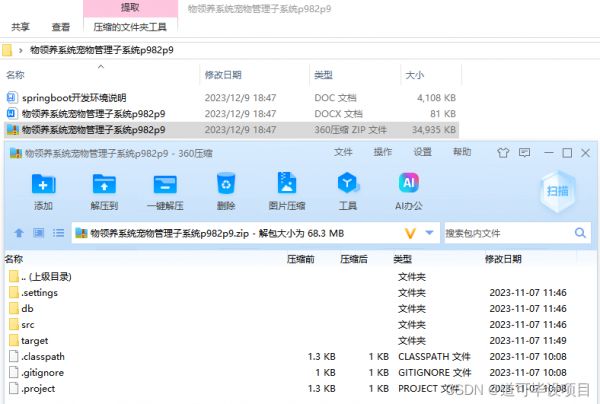Click the ZIP archive file icon in Explorer

(12, 130)
